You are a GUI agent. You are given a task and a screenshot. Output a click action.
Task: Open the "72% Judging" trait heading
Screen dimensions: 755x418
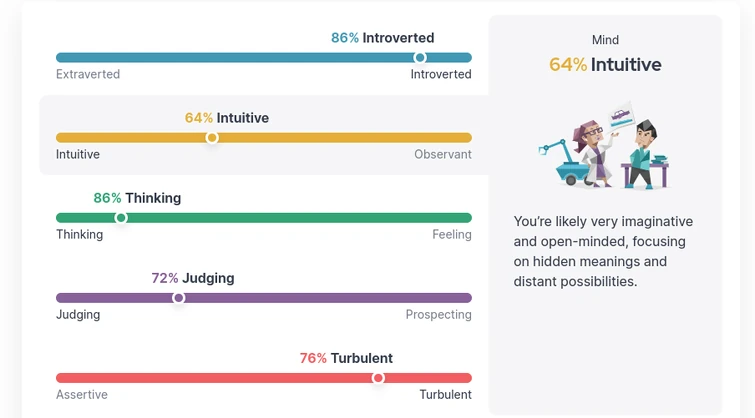[193, 278]
